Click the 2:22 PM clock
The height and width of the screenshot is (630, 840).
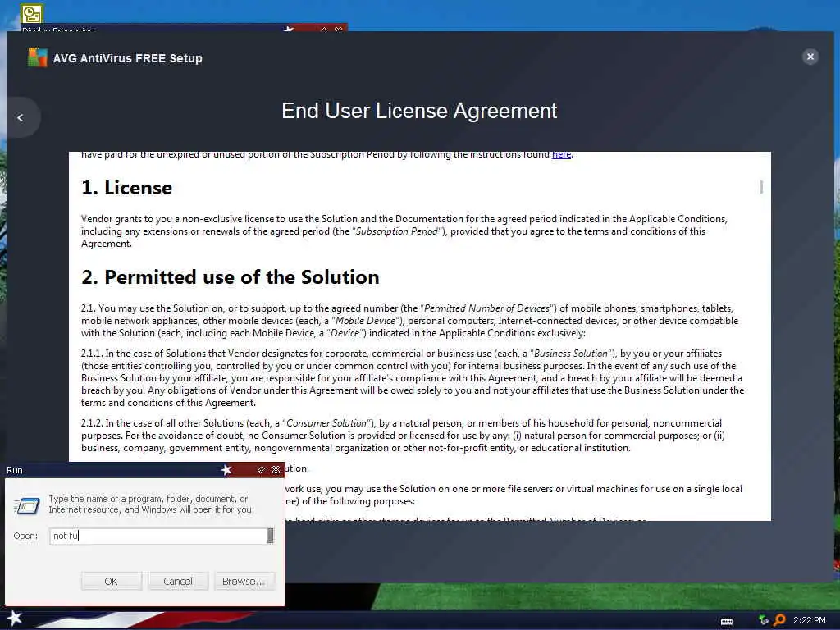coord(809,620)
